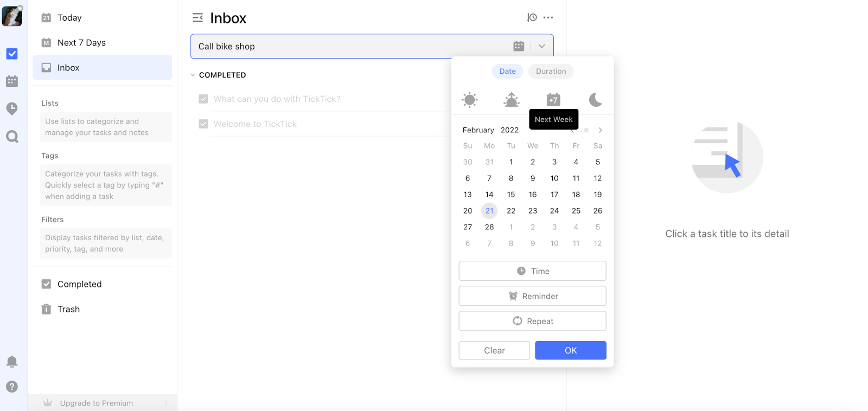Open the Search icon in left rail

(x=12, y=137)
